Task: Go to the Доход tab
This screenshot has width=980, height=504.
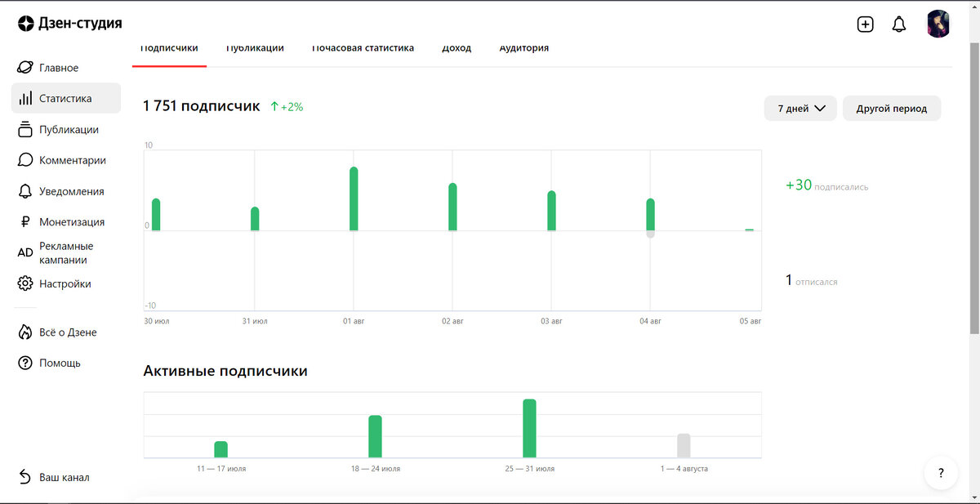Action: (x=457, y=48)
